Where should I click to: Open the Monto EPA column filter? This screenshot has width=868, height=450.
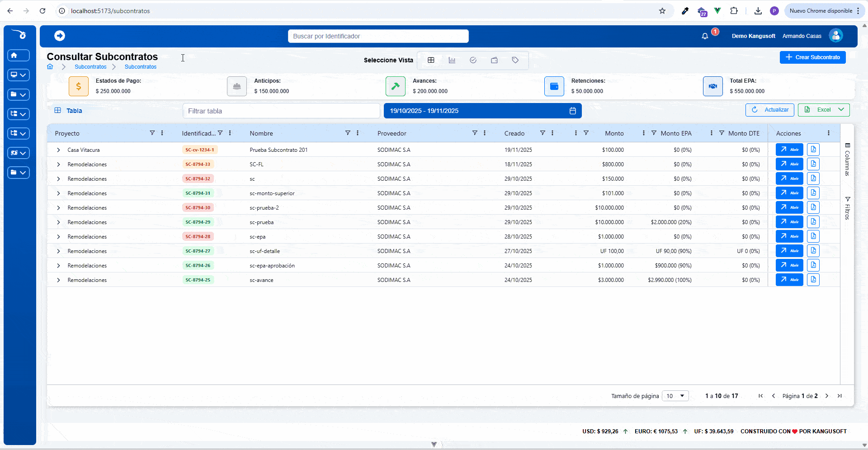point(654,133)
